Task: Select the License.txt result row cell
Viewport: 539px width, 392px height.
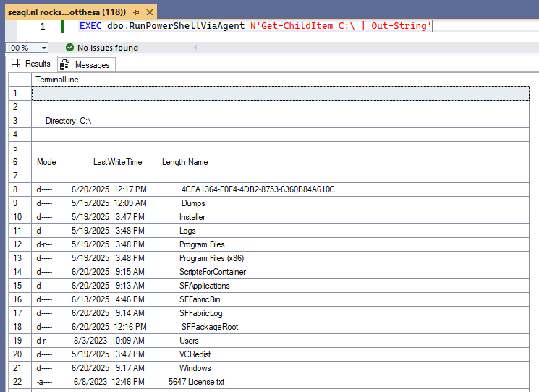Action: click(x=281, y=382)
